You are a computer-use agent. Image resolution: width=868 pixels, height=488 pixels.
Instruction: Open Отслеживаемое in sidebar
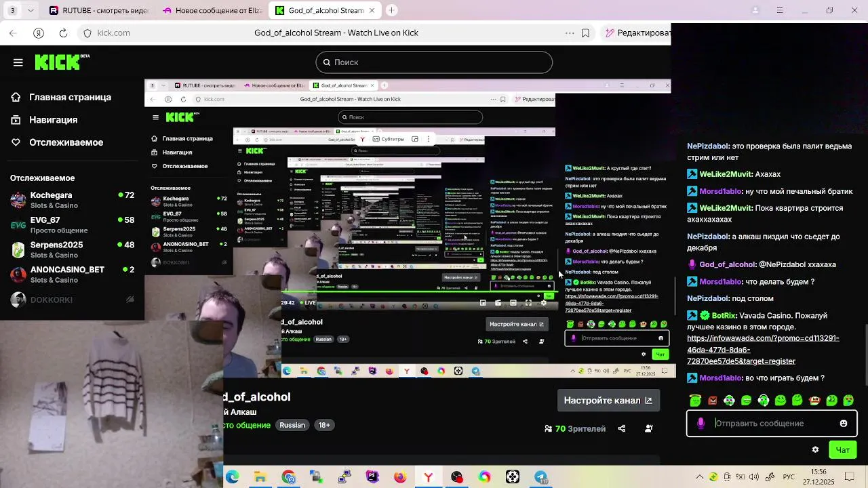click(x=57, y=142)
